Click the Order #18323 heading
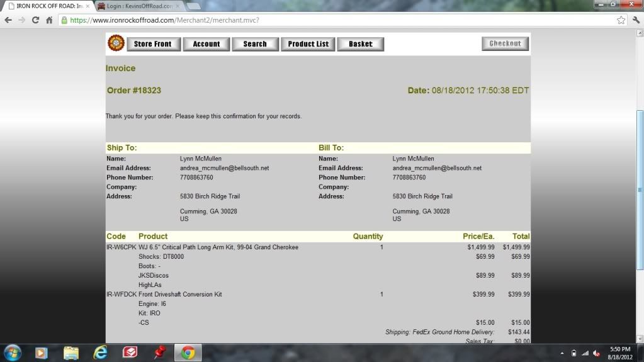This screenshot has height=362, width=644. coord(134,91)
